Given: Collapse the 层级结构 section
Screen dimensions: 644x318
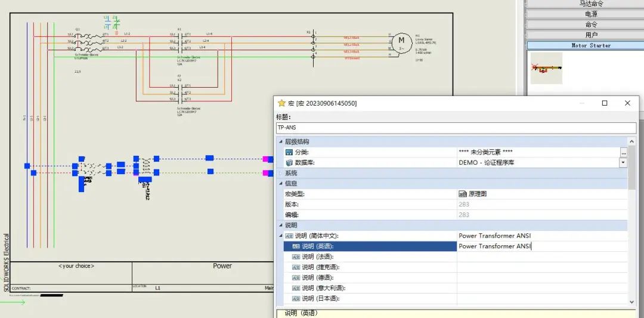Looking at the screenshot, I should coord(281,142).
